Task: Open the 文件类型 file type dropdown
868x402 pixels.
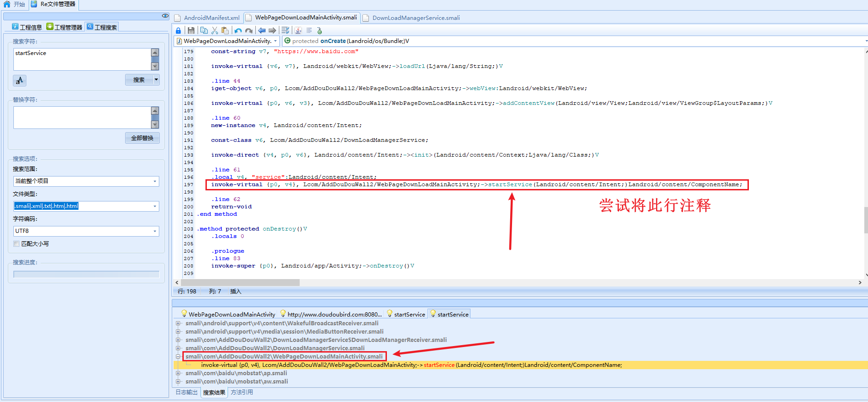Action: tap(155, 206)
